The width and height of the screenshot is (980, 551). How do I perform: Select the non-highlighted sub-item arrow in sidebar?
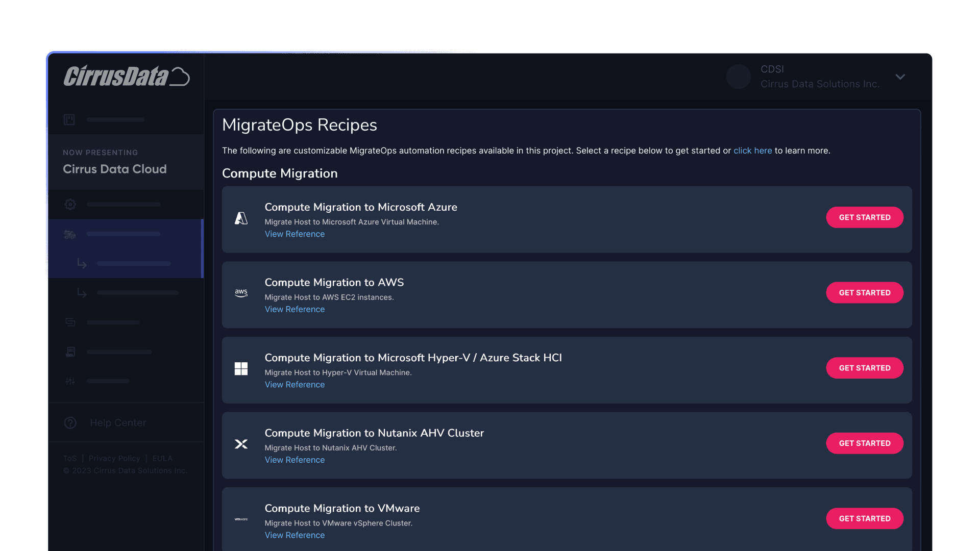click(82, 293)
